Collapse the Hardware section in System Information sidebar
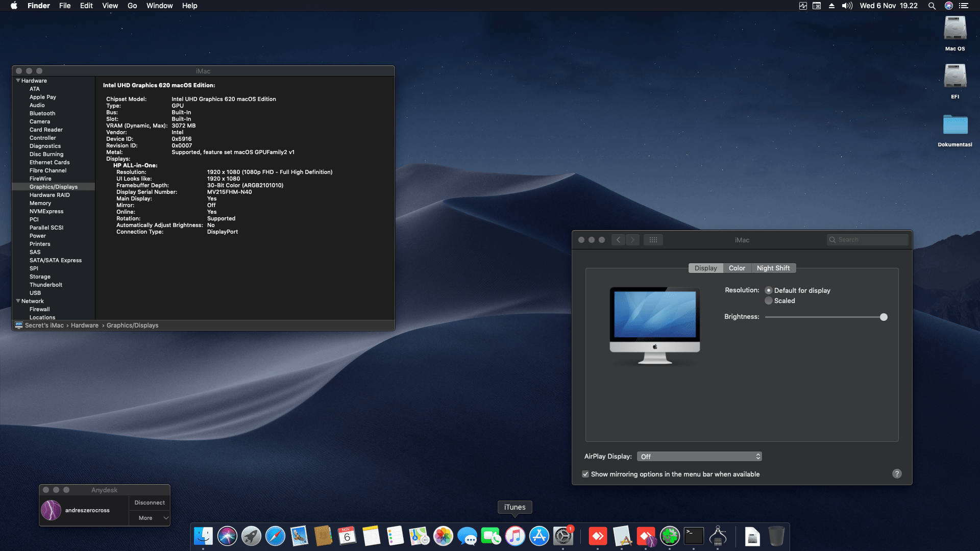This screenshot has width=980, height=551. point(18,81)
